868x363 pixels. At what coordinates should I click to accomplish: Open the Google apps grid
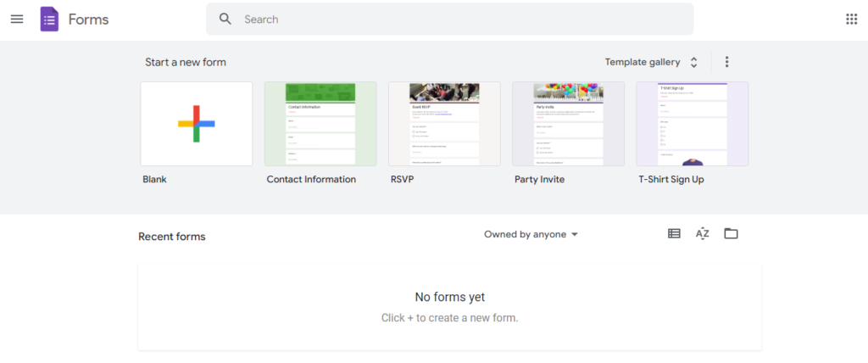[851, 20]
